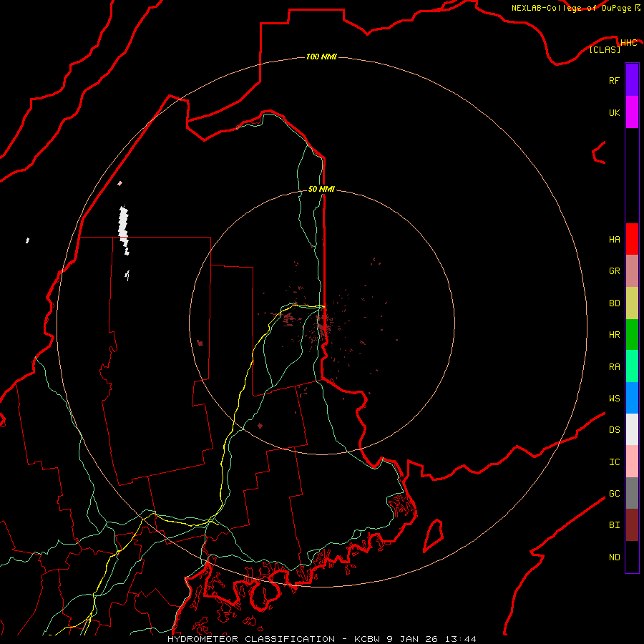This screenshot has width=644, height=644.
Task: Click the IC pink legend swatch
Action: click(632, 462)
